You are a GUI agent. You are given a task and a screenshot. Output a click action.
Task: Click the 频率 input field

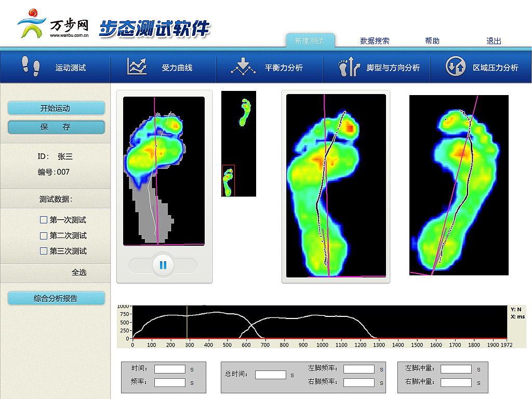coord(170,383)
